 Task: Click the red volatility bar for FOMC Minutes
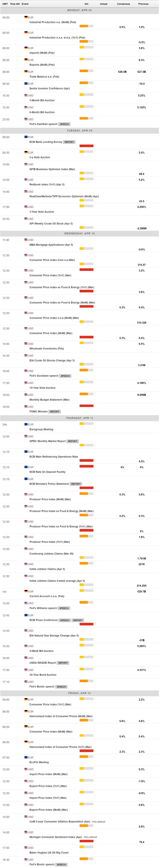click(86, 406)
